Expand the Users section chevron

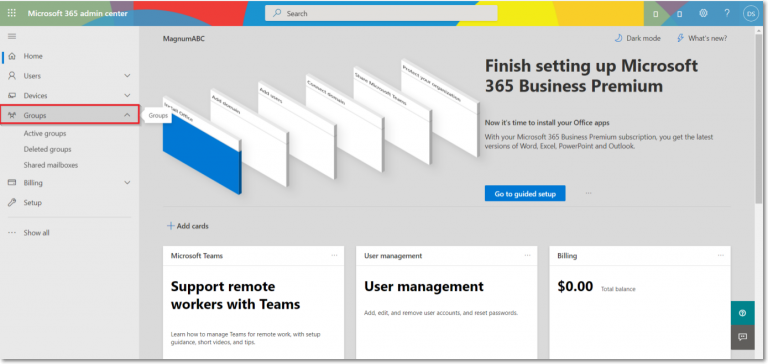127,76
